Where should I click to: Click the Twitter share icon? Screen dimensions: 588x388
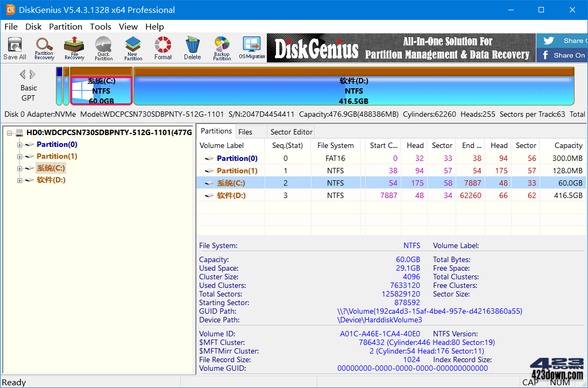pyautogui.click(x=549, y=40)
